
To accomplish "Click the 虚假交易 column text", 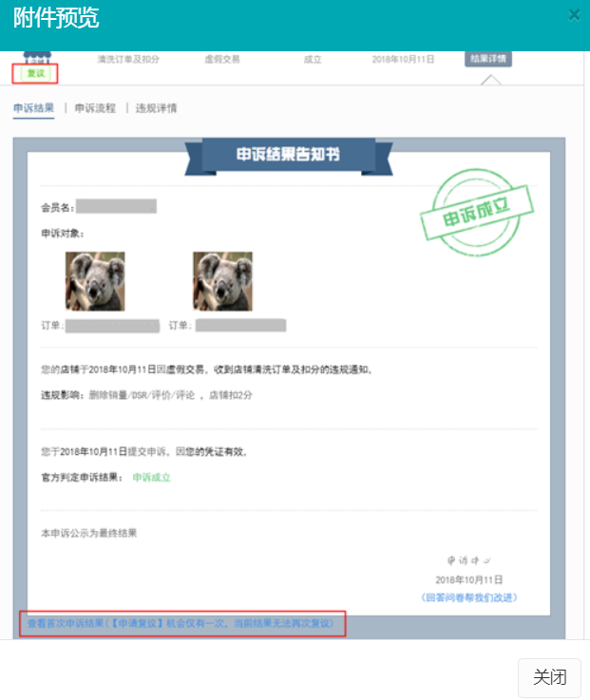I will 222,60.
